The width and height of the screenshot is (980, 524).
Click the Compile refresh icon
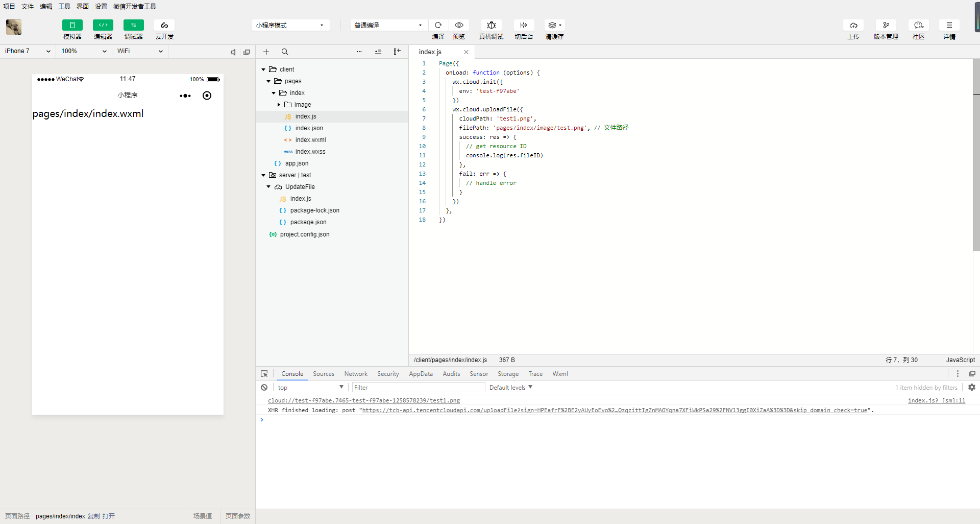click(438, 25)
